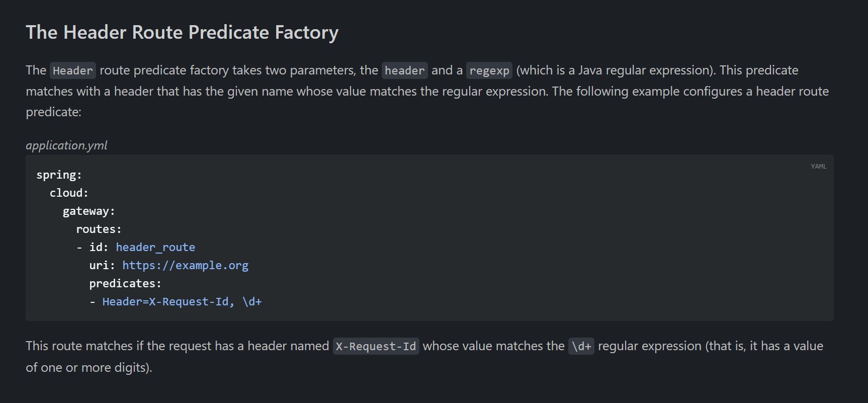Click the 'gateway:' key in the YAML
This screenshot has width=868, height=403.
tap(89, 211)
